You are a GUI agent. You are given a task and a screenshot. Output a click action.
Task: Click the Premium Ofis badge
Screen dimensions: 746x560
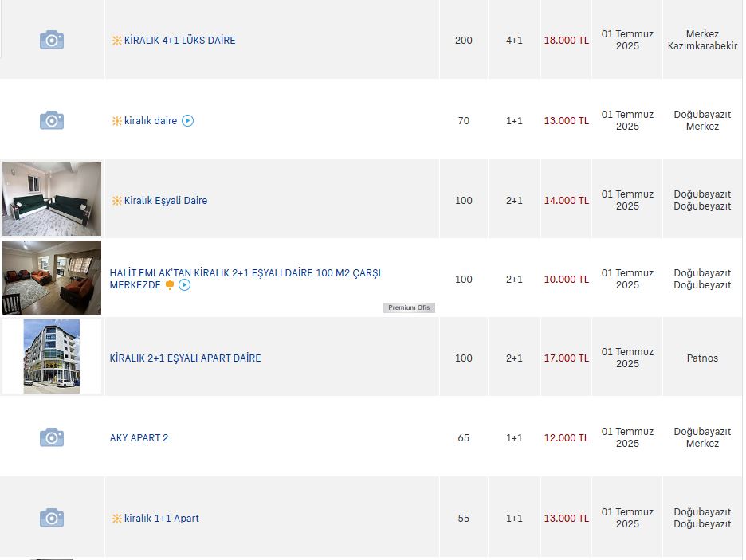[409, 307]
